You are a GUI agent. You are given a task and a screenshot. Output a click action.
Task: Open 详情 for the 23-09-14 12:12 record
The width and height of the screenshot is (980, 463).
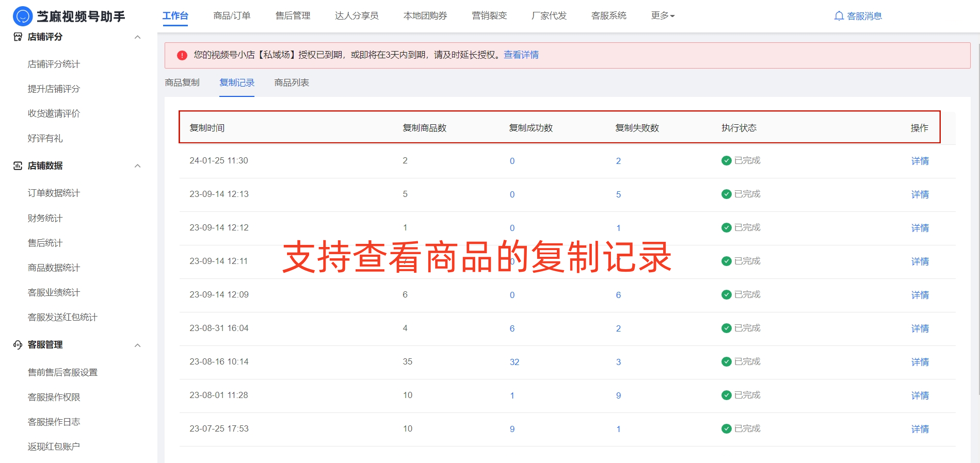[920, 228]
